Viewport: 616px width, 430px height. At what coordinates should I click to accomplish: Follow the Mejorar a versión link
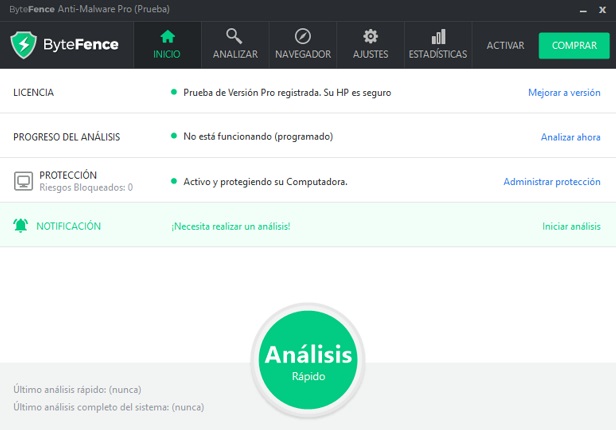[564, 93]
